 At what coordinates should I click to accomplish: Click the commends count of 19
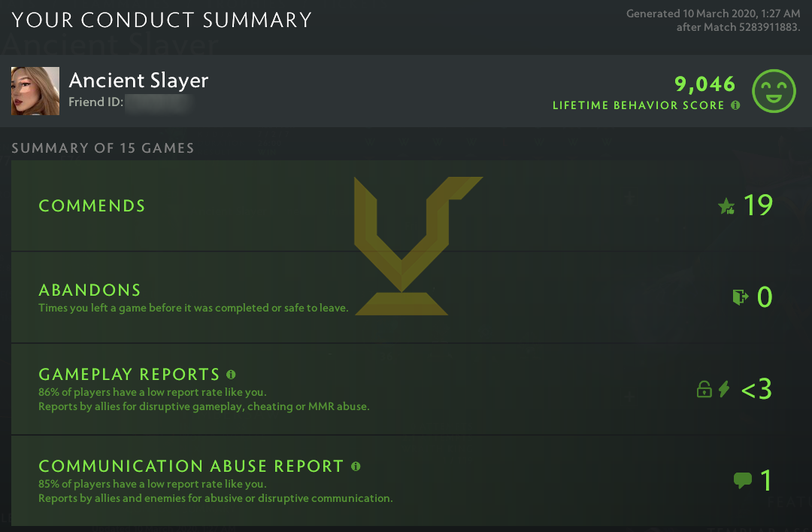(x=758, y=205)
